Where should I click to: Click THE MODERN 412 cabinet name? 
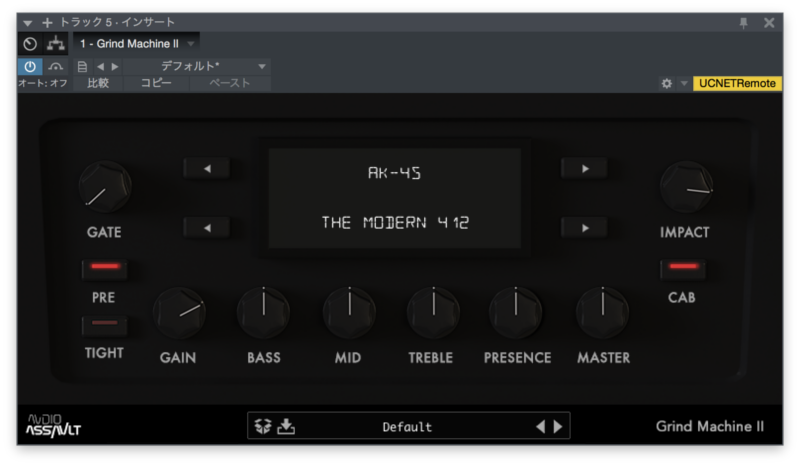coord(395,223)
